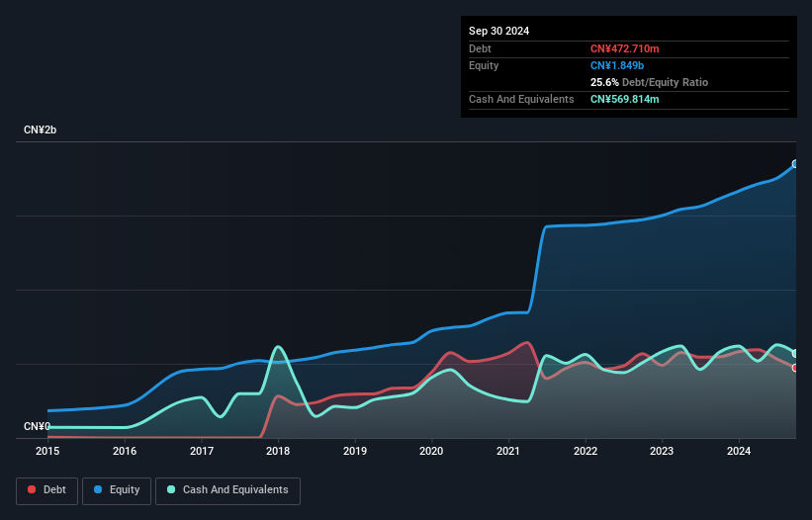Click the Equity value CN¥1.849b
Viewport: 812px width, 520px height.
[617, 65]
